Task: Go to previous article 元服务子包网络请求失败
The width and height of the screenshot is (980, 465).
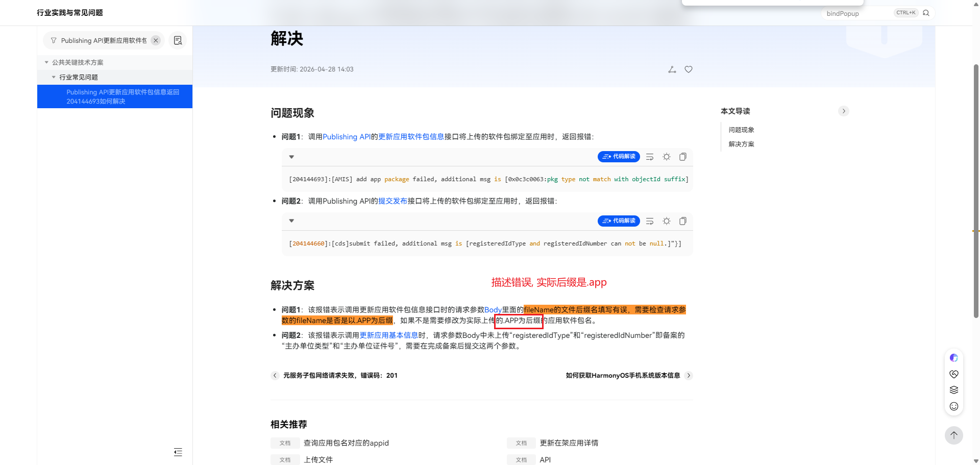Action: pyautogui.click(x=340, y=375)
